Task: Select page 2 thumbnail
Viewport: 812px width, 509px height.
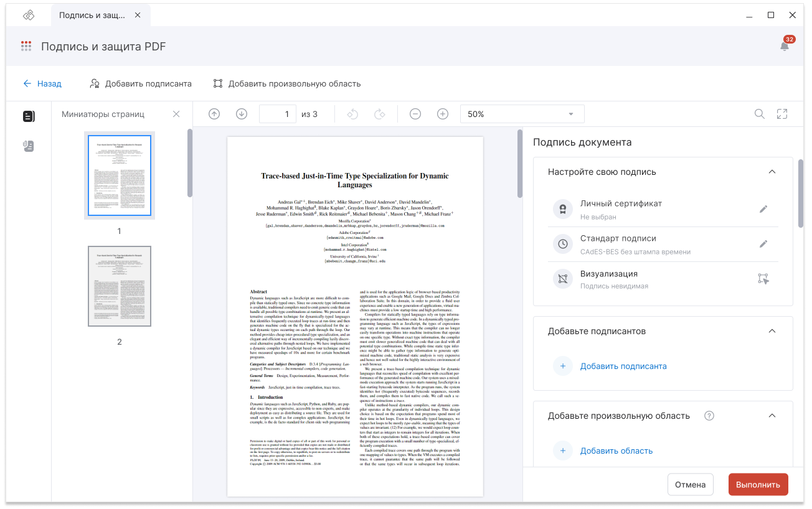Action: pyautogui.click(x=120, y=286)
